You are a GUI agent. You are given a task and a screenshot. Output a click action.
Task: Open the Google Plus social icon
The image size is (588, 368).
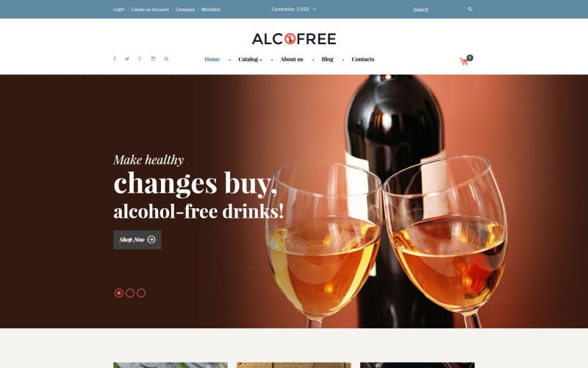pos(140,59)
